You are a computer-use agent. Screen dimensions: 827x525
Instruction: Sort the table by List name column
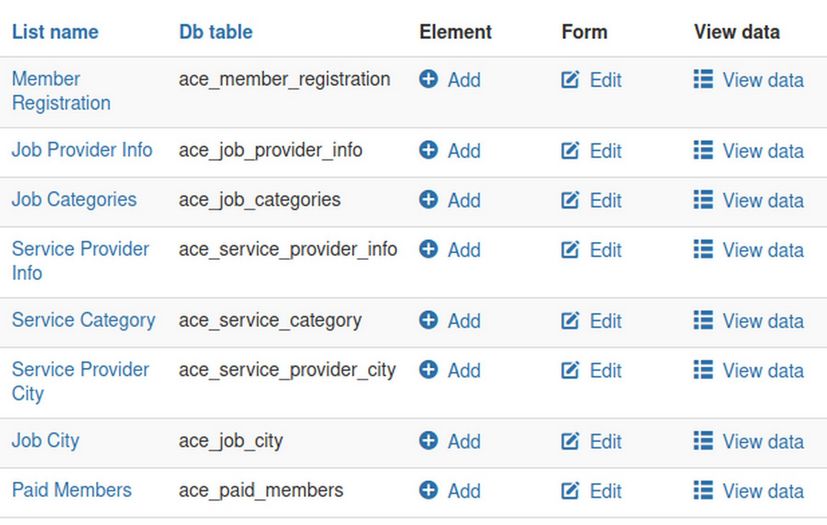point(55,32)
